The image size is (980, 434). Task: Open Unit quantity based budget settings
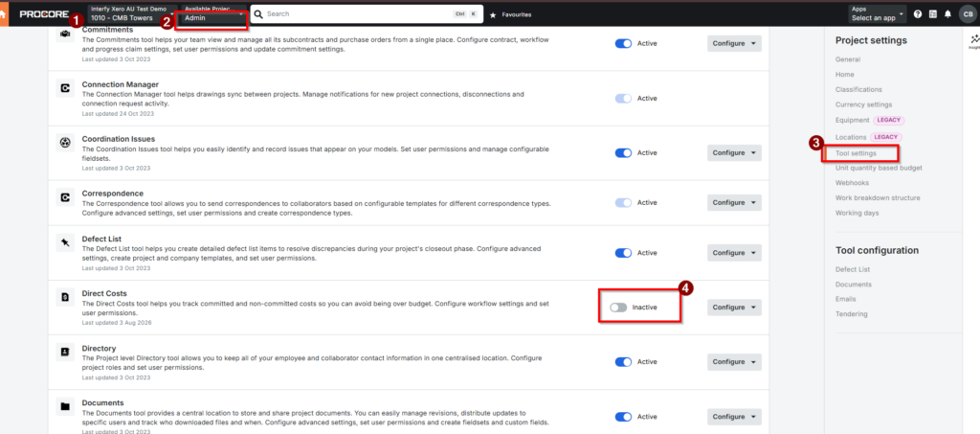[x=879, y=168]
